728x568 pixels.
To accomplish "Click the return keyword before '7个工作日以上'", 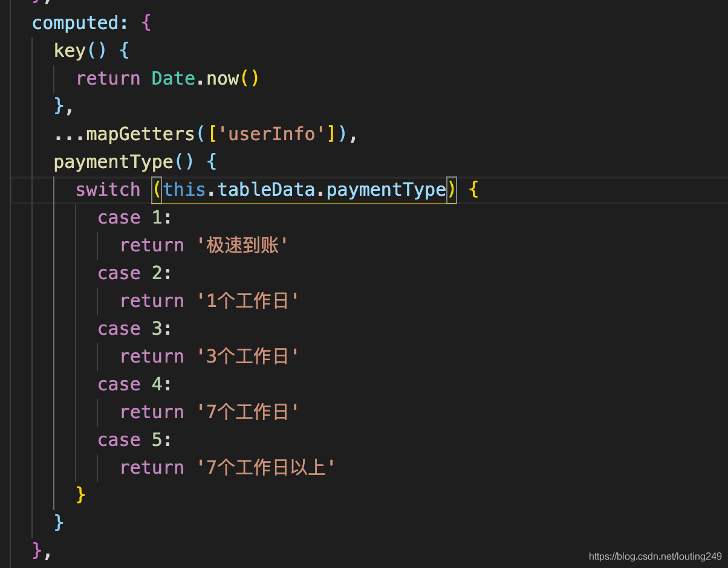I will pyautogui.click(x=152, y=468).
